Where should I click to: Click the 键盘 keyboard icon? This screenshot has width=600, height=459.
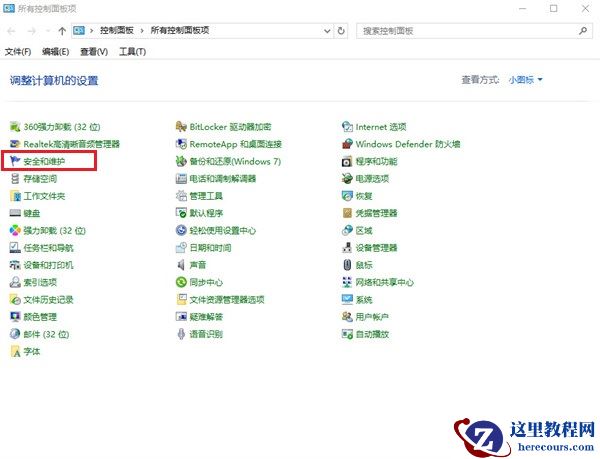[x=15, y=213]
